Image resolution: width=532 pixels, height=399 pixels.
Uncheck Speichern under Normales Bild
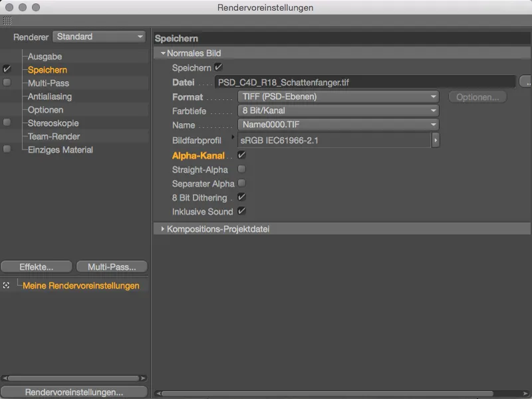click(219, 67)
